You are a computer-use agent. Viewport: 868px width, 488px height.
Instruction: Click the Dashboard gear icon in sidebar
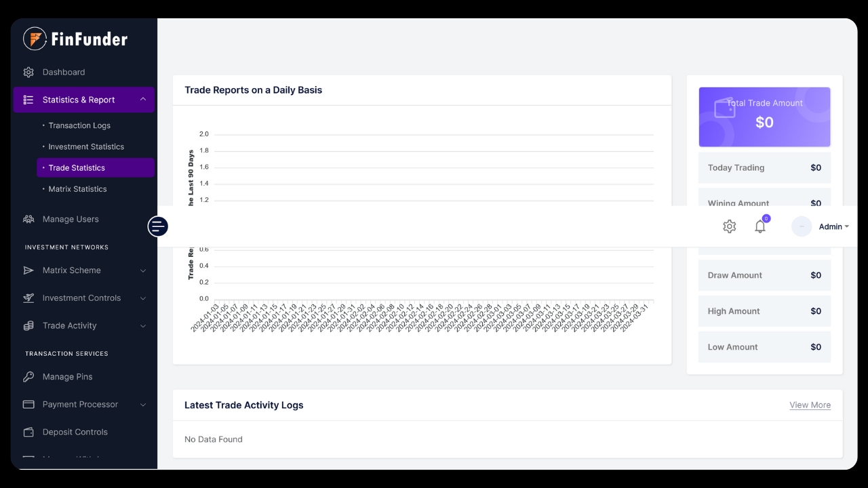click(28, 73)
